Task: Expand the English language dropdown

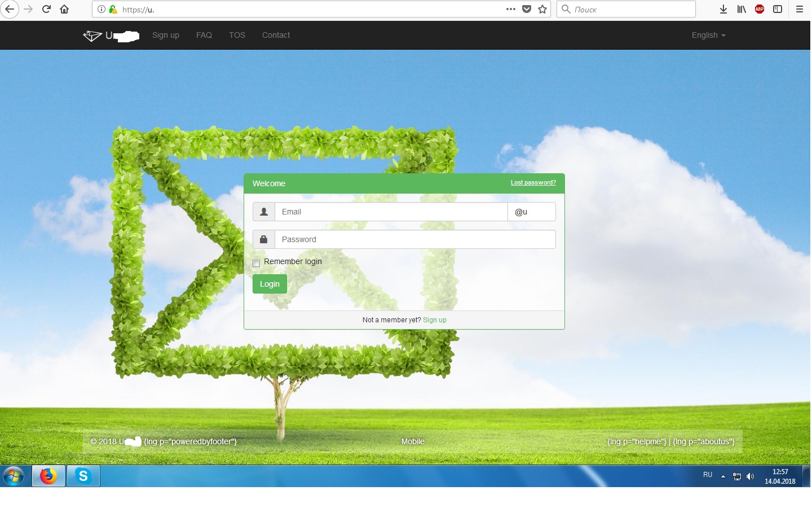Action: pos(708,35)
